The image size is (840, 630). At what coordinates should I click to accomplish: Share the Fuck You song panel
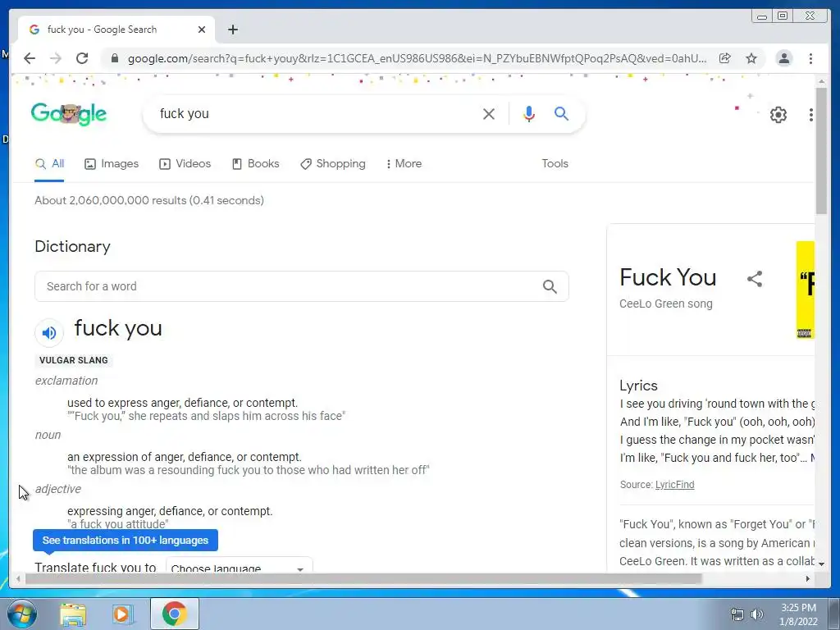click(755, 279)
